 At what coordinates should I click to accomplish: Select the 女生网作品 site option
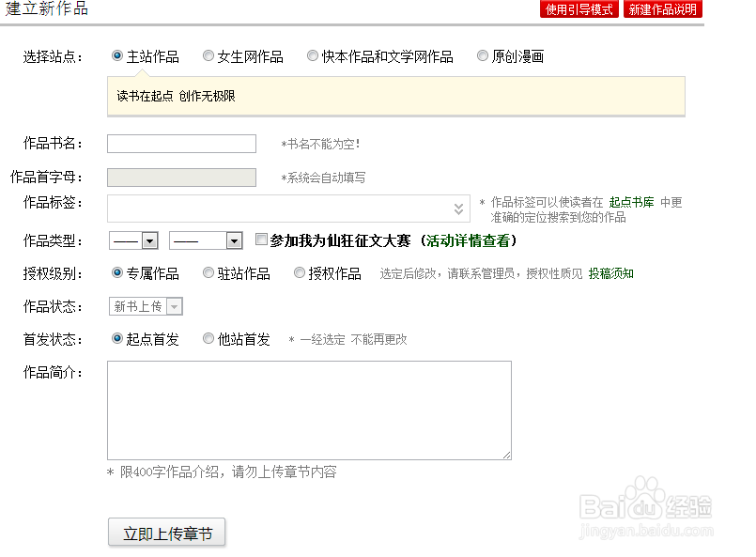(x=208, y=56)
